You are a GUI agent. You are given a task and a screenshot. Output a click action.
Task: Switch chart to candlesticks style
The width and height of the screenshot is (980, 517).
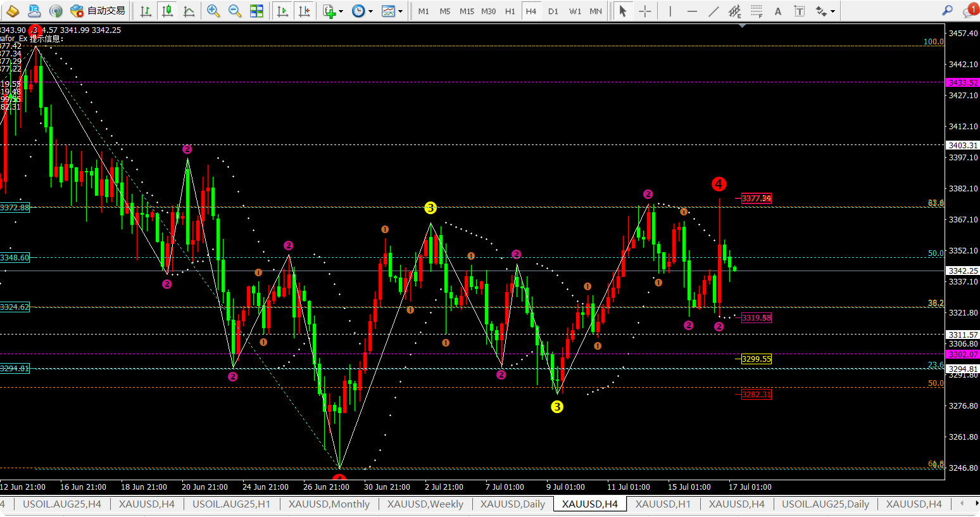pos(167,11)
